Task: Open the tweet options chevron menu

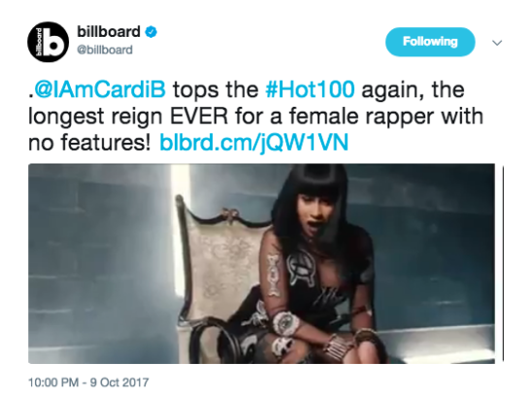Action: tap(497, 43)
